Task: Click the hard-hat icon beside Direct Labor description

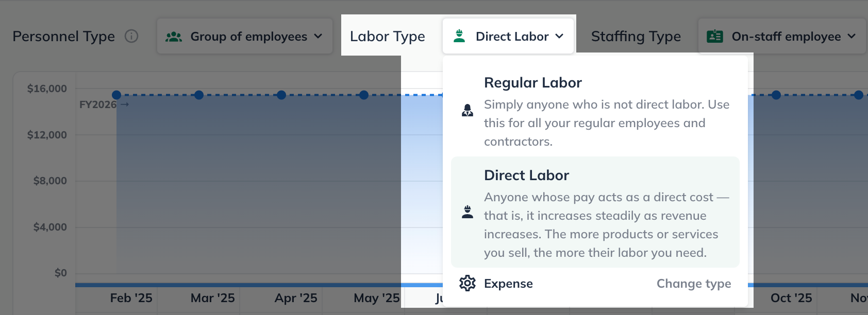Action: (468, 213)
